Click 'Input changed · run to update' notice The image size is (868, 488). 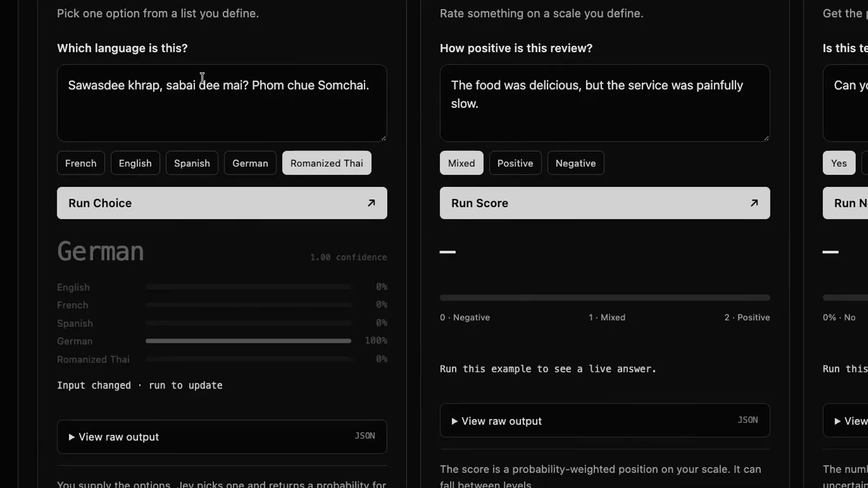coord(139,385)
